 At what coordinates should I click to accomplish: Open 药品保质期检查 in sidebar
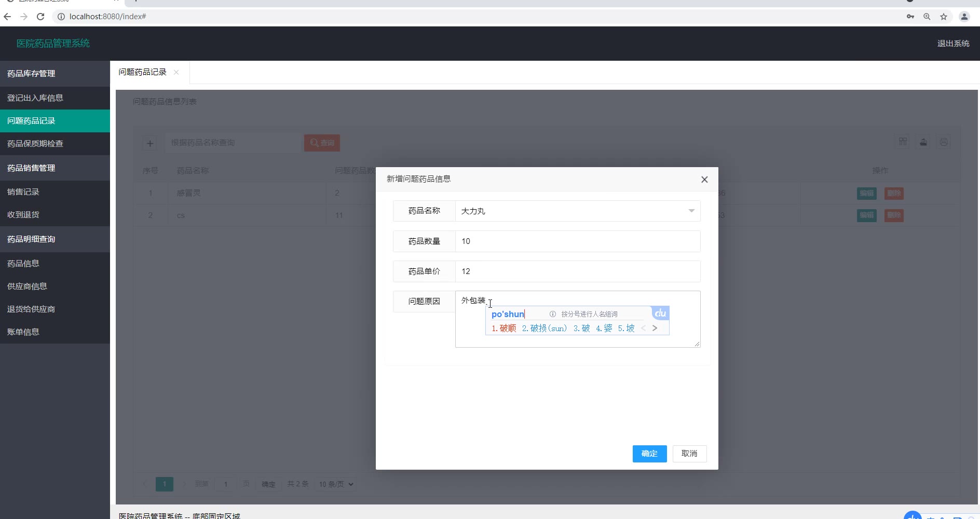pos(55,144)
